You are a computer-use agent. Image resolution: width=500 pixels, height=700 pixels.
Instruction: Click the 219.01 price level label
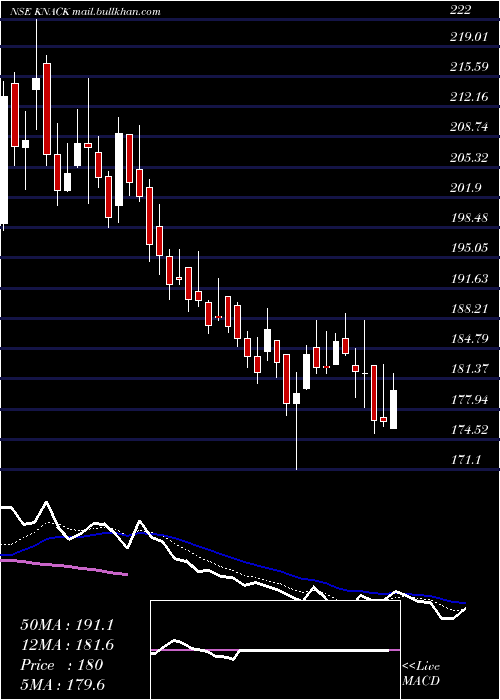tap(469, 36)
